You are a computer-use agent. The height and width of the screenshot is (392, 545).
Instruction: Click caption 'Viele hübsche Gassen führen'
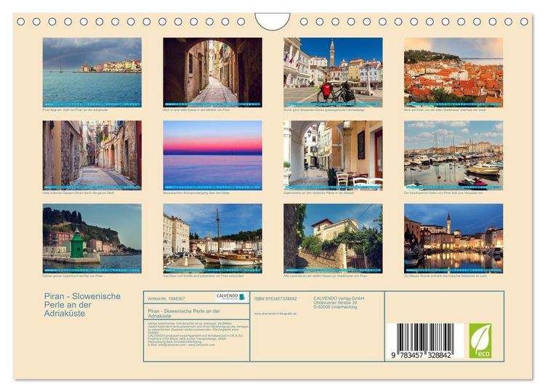pos(78,192)
